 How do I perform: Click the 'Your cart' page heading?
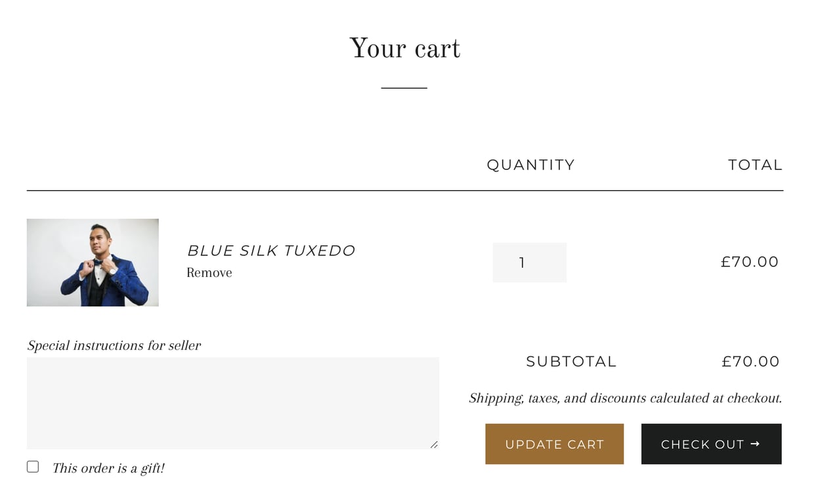click(x=405, y=49)
